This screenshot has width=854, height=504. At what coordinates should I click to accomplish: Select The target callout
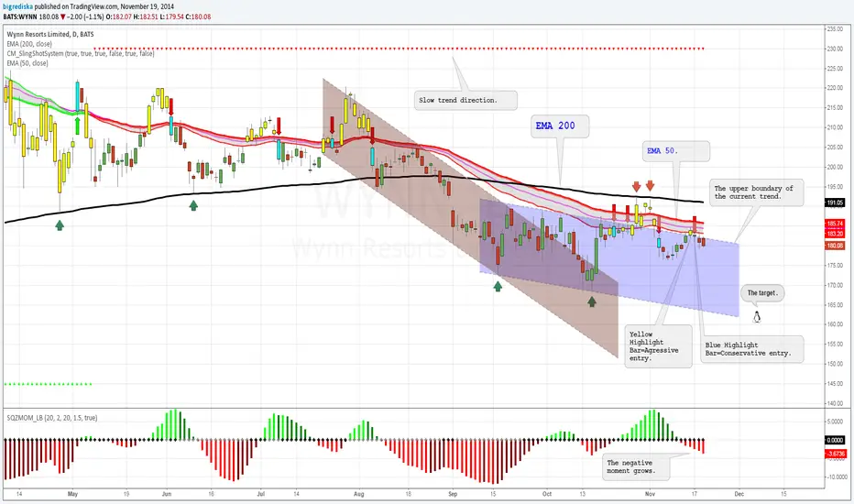762,293
